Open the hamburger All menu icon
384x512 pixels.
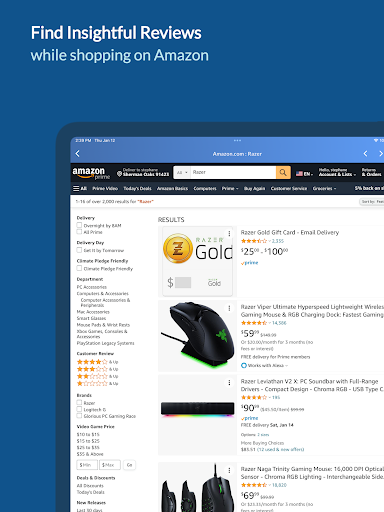pyautogui.click(x=76, y=189)
